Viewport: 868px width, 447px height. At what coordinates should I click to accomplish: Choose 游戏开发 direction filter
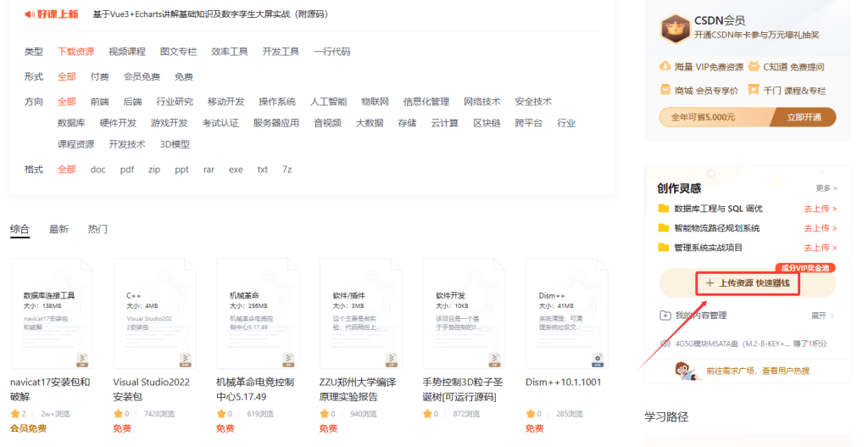(170, 123)
